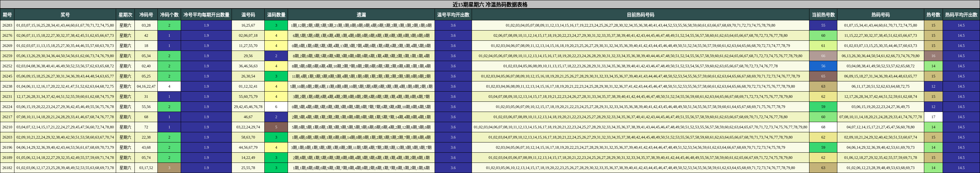This screenshot has height=173, width=980.
Task: Click the 温号平均开出数 header
Action: pos(453,15)
